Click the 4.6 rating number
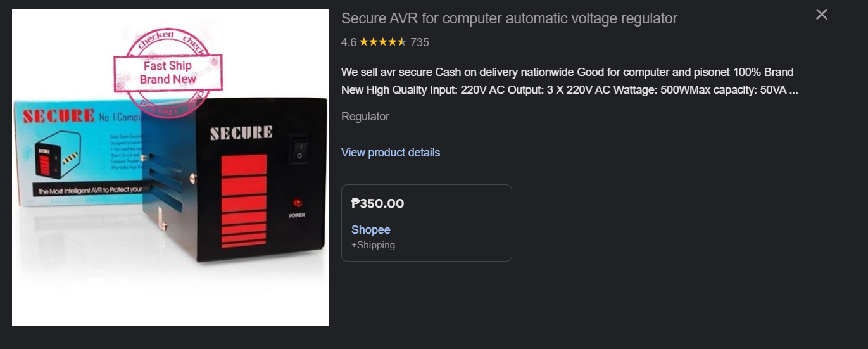Viewport: 868px width, 349px height. pos(348,42)
